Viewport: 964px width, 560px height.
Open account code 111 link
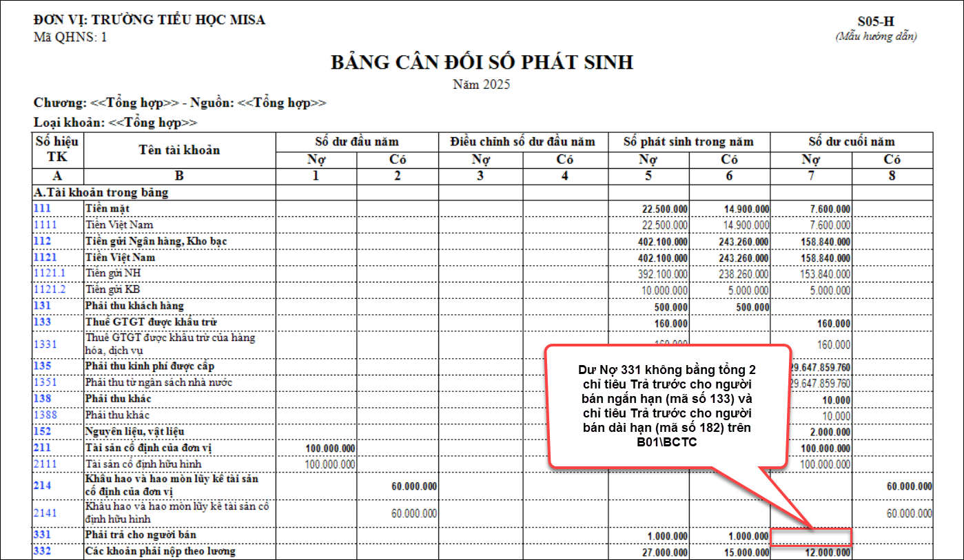pos(42,208)
